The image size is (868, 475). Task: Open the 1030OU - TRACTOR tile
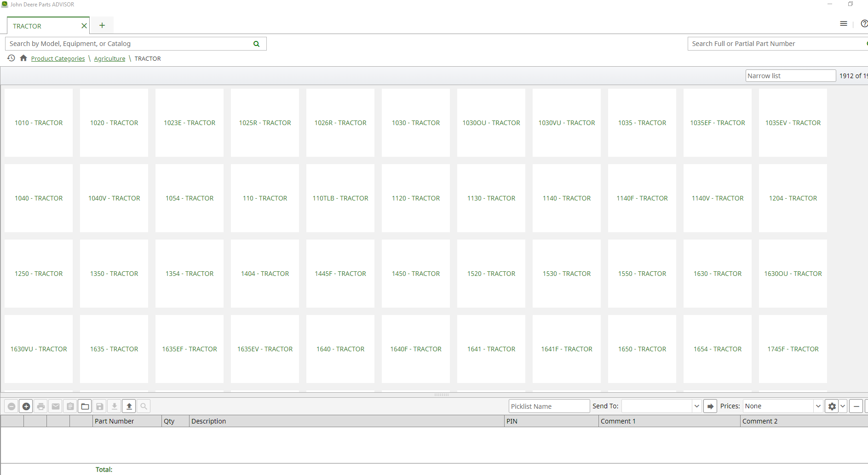(491, 123)
